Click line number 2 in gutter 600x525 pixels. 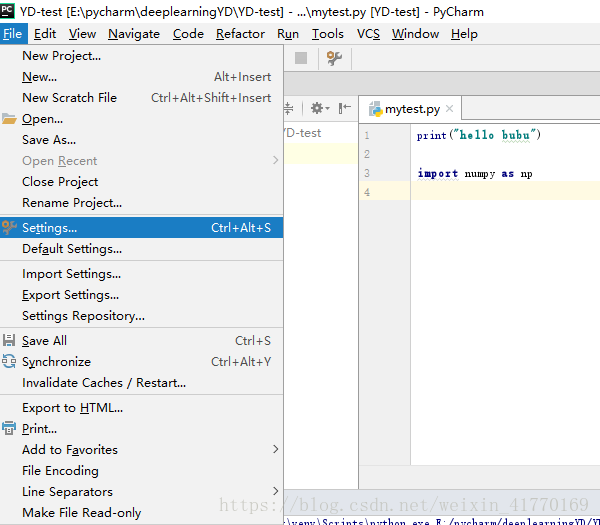pyautogui.click(x=367, y=154)
